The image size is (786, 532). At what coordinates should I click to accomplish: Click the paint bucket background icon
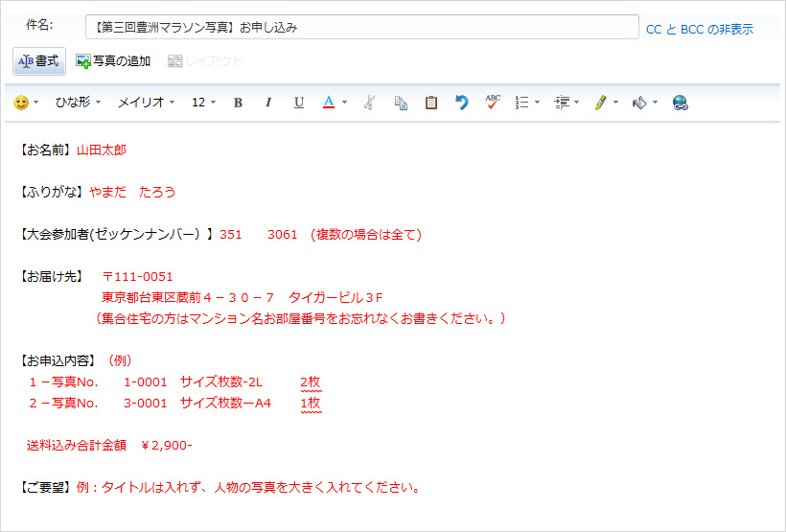pyautogui.click(x=639, y=103)
